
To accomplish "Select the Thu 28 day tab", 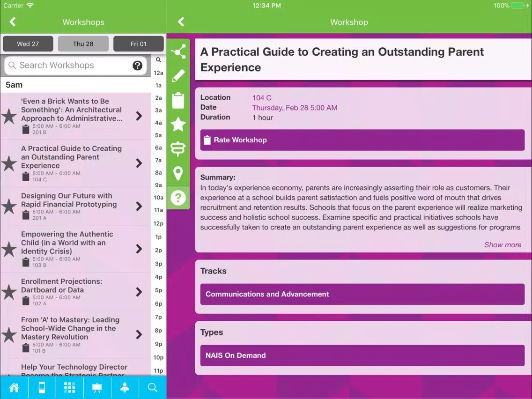I will tap(83, 44).
